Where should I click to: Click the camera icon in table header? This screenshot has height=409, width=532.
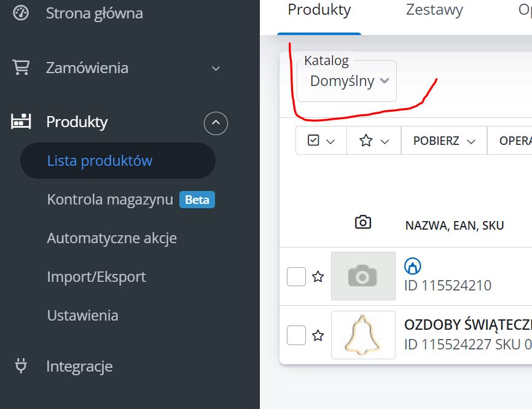(x=363, y=222)
